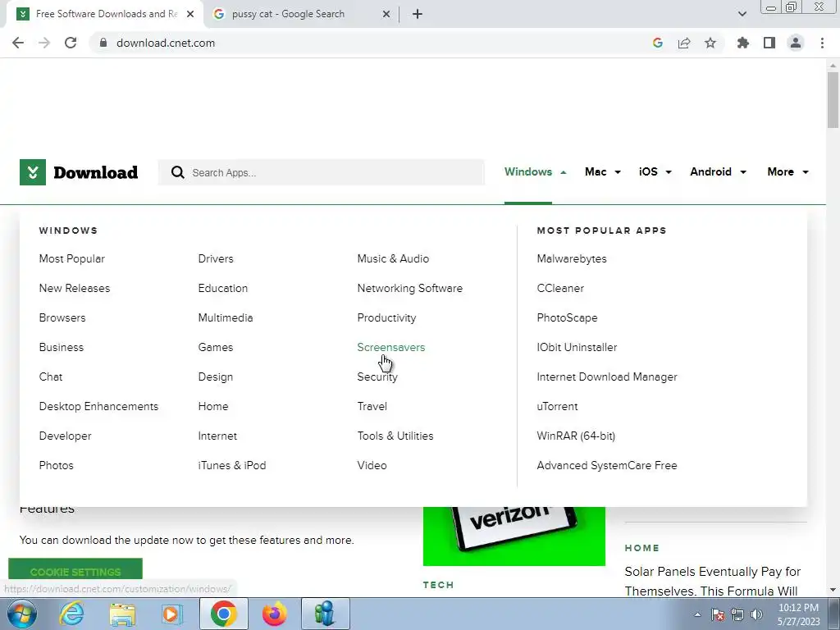The width and height of the screenshot is (840, 630).
Task: Show hidden tray icons arrow
Action: 697,614
